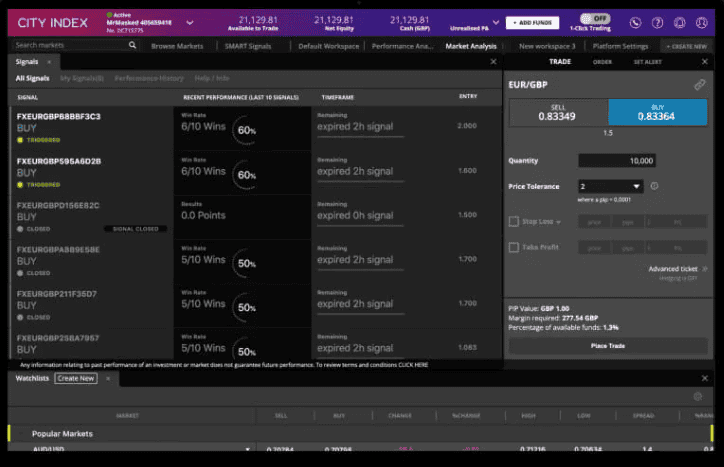The width and height of the screenshot is (724, 467).
Task: Open the help question mark icon
Action: click(658, 23)
